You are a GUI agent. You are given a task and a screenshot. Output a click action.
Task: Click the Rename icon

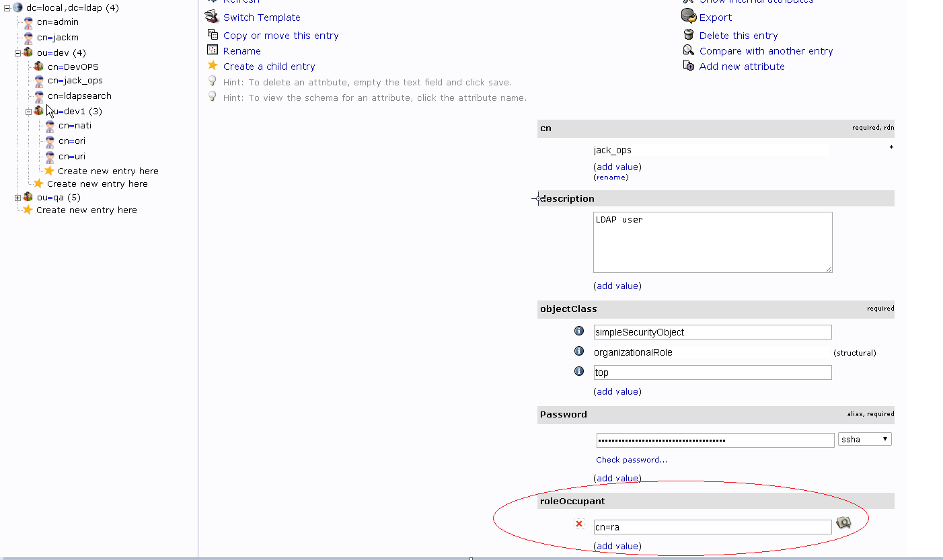click(x=213, y=50)
